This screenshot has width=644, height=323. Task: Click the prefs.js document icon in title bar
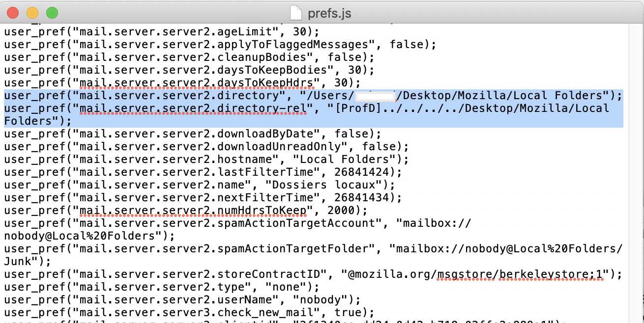point(295,12)
